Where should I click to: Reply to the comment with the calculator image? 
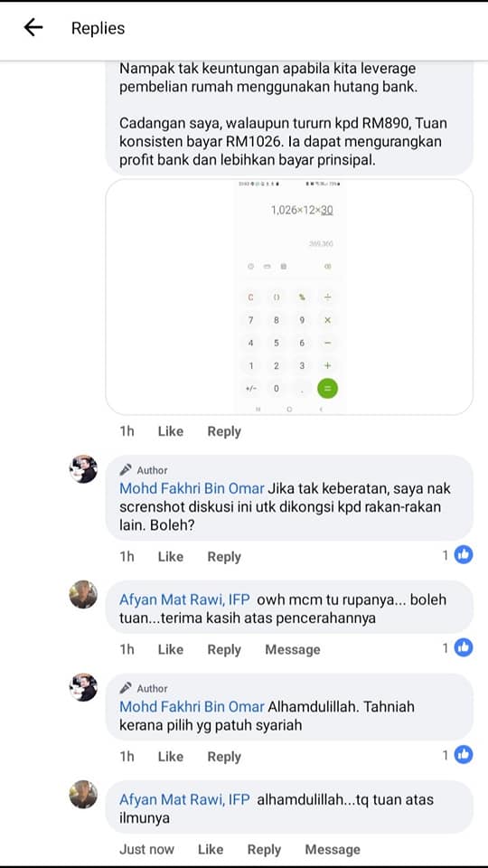coord(224,431)
